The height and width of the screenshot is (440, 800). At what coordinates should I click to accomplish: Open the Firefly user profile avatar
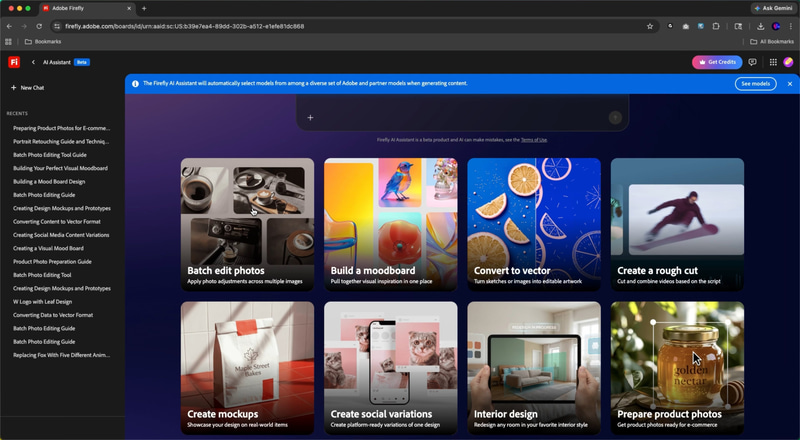(788, 62)
